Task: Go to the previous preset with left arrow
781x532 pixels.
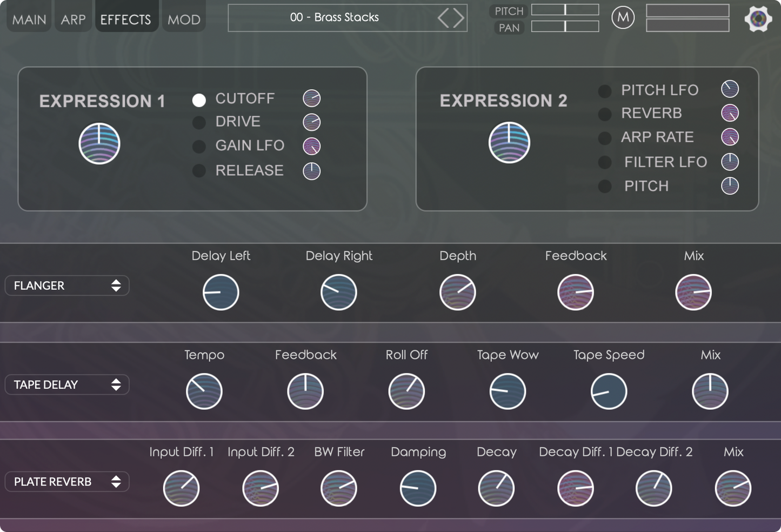Action: click(444, 18)
